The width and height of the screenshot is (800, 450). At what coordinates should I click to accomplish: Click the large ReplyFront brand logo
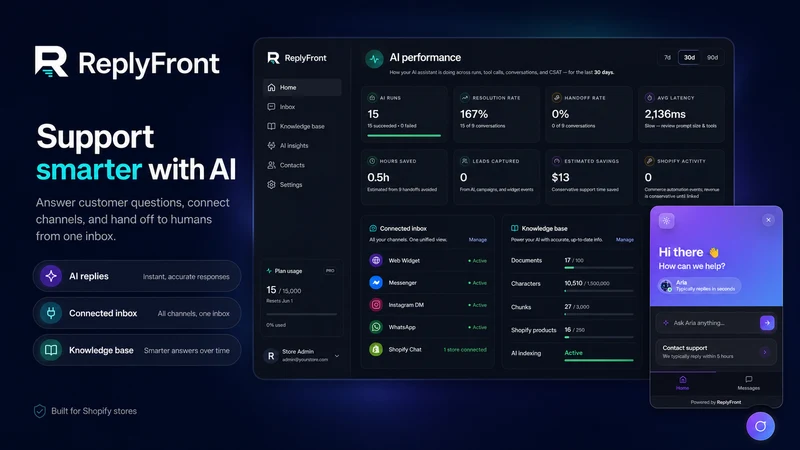coord(127,63)
